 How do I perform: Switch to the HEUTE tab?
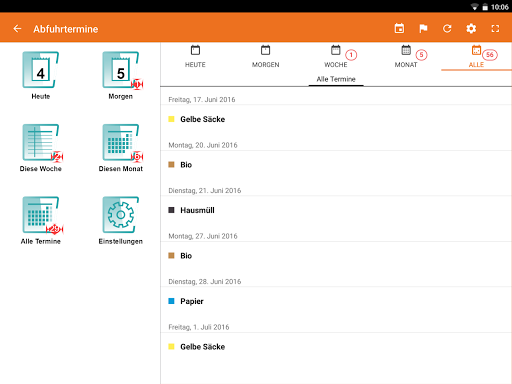tap(195, 57)
